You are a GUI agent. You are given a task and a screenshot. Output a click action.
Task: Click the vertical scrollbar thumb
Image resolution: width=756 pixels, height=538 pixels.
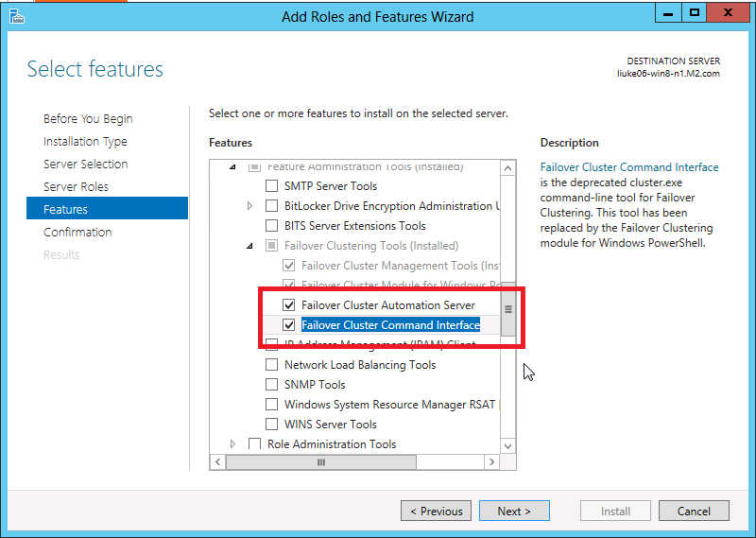point(507,308)
